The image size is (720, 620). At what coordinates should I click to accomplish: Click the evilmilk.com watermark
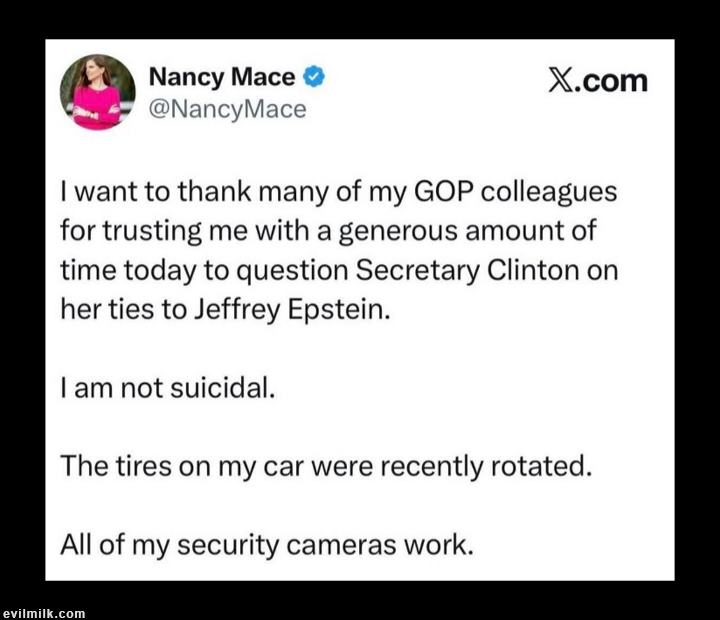pos(44,613)
